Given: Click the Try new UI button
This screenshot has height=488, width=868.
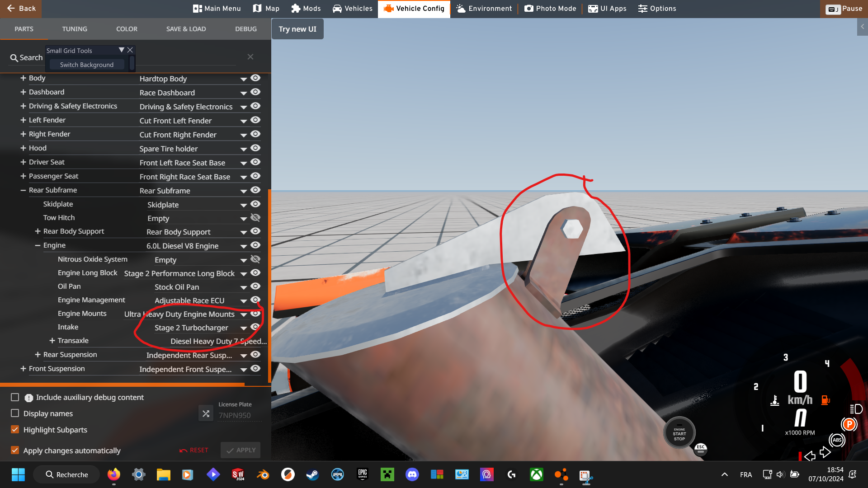Looking at the screenshot, I should tap(297, 29).
